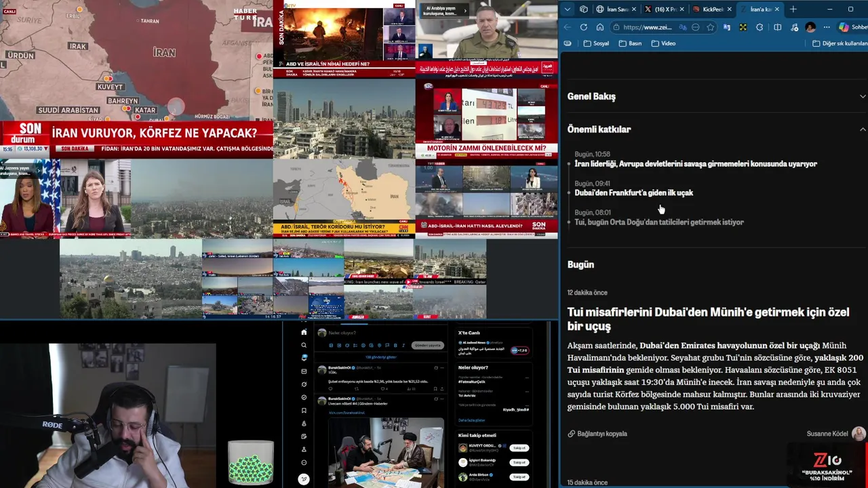Close the KickPeek tab
Viewport: 868px width, 488px height.
coord(729,9)
